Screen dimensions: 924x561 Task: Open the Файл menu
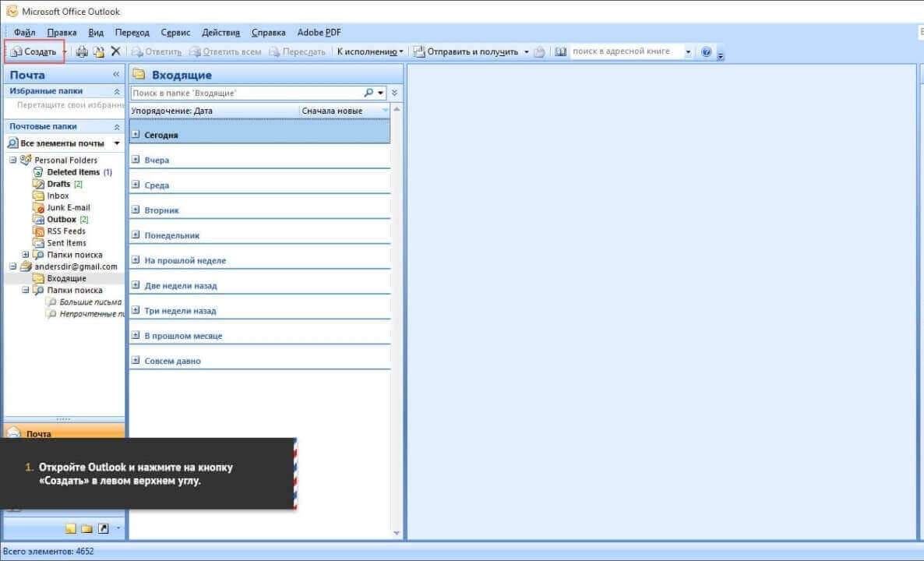(x=25, y=33)
